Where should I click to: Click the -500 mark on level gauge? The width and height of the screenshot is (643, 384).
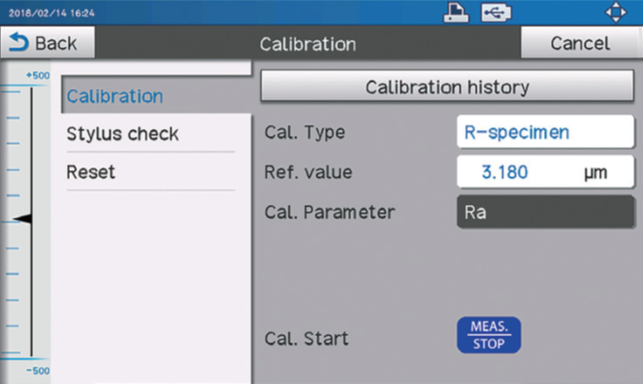(x=38, y=371)
